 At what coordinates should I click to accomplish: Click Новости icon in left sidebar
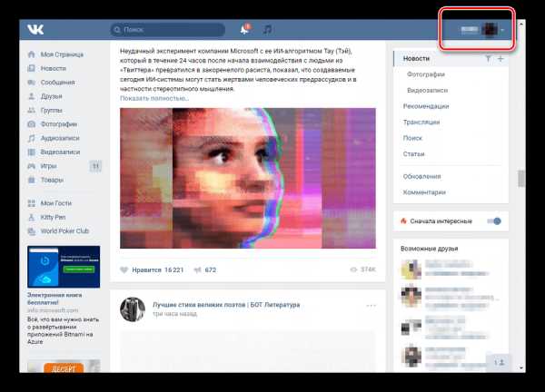(x=31, y=68)
